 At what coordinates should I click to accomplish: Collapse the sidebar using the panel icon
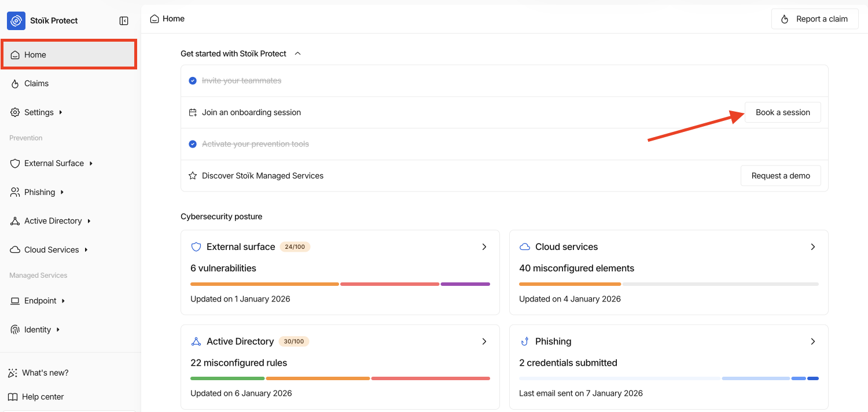[x=124, y=21]
